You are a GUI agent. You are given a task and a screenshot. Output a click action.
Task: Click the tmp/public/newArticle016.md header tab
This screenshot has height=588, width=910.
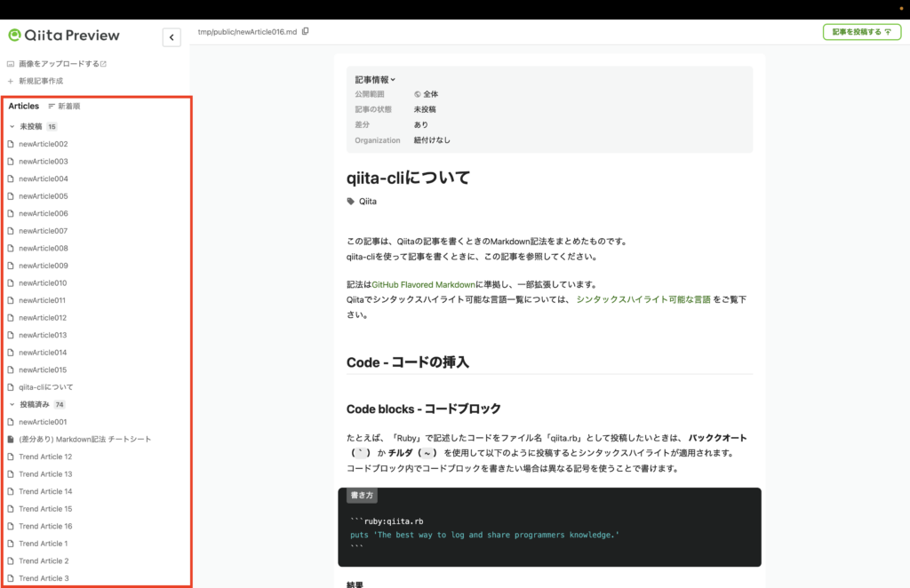point(247,29)
